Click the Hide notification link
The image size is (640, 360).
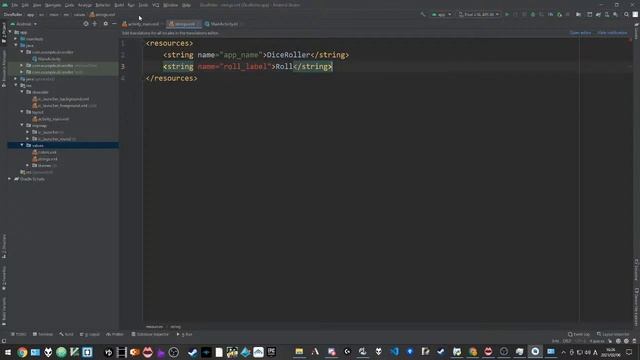click(612, 33)
